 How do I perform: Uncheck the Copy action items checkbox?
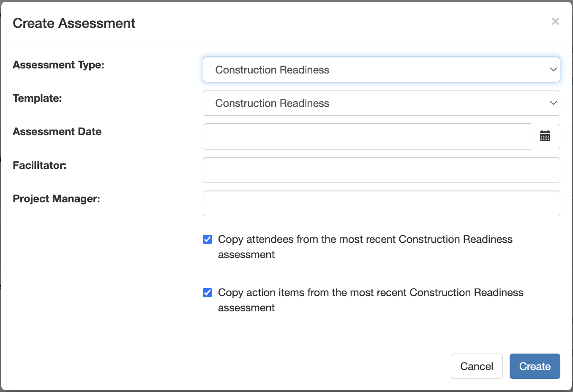(207, 293)
